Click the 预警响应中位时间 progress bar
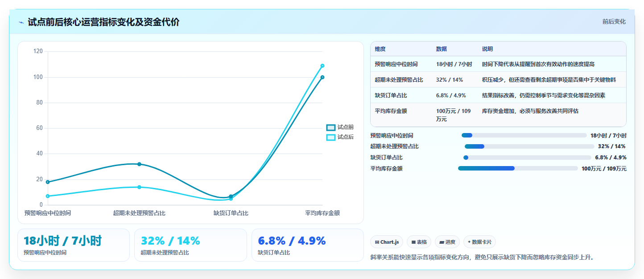The image size is (644, 279). coord(524,135)
